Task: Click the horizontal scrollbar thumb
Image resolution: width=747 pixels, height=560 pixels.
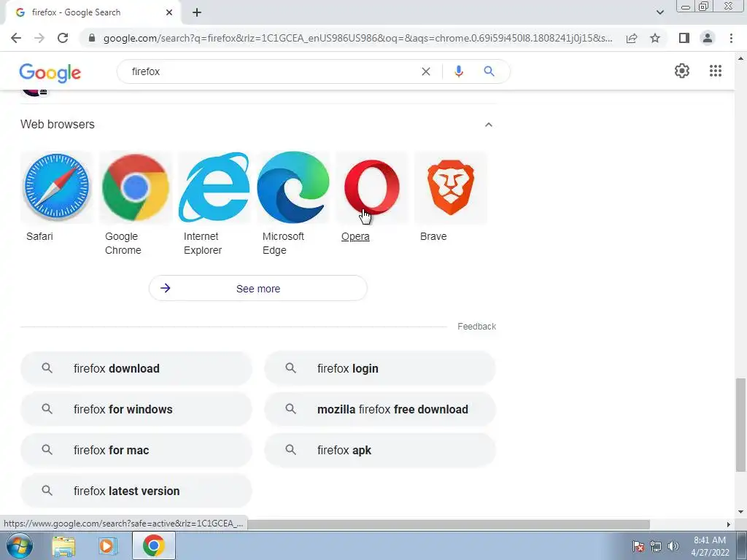Action: (448, 524)
